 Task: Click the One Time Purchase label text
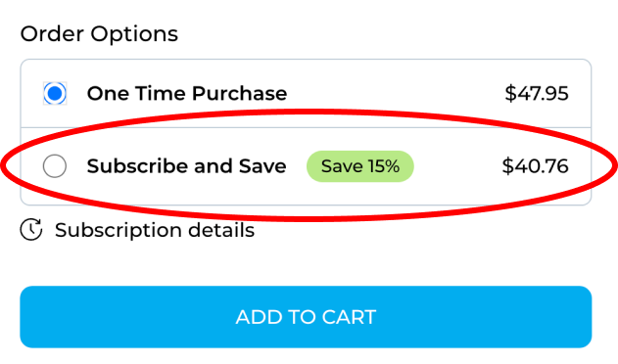[x=187, y=94]
